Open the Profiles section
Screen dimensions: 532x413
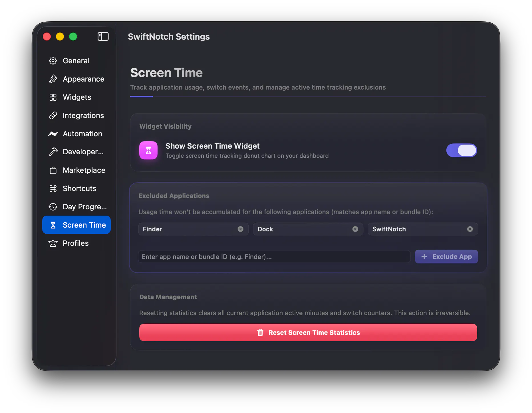coord(76,243)
